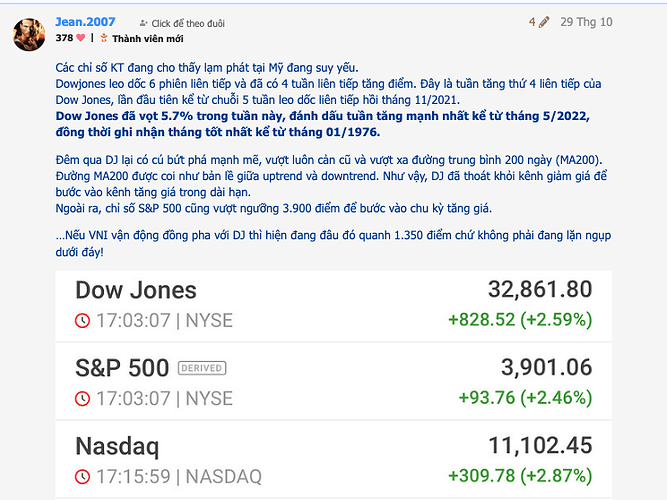
Task: Click 'Click để theo đuôi' follow link
Action: [187, 22]
